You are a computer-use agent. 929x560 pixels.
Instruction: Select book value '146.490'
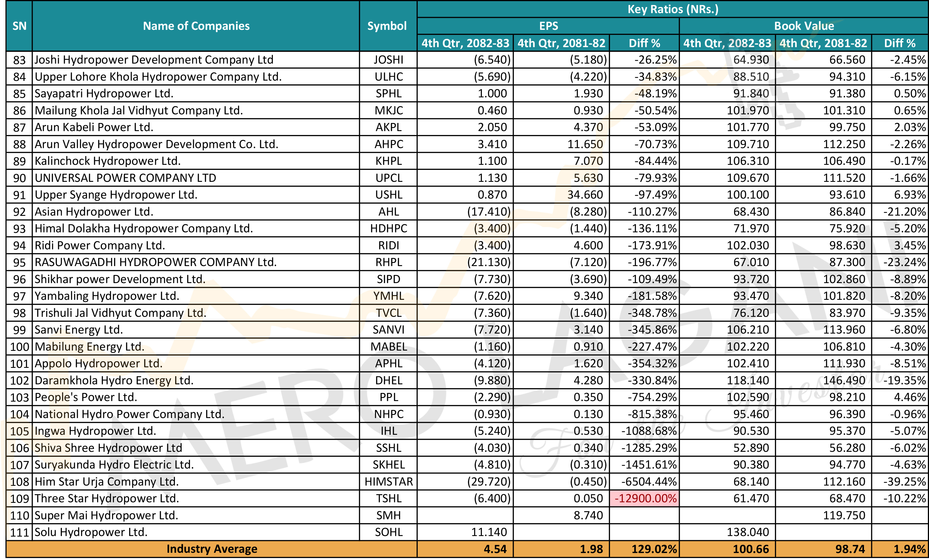(844, 380)
